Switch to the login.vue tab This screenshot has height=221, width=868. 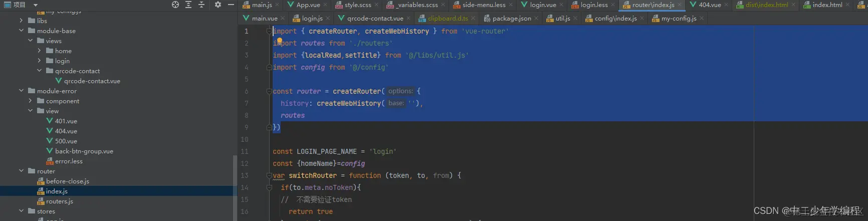pyautogui.click(x=543, y=5)
